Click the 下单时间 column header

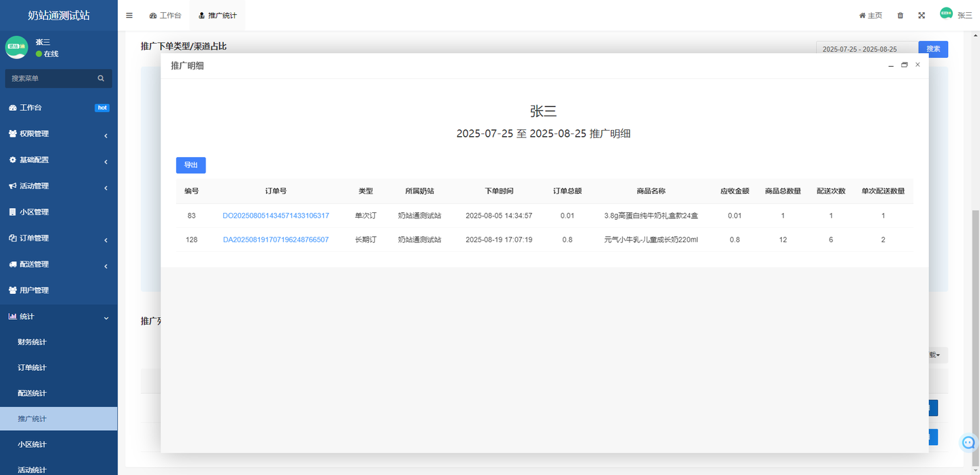[x=499, y=191]
